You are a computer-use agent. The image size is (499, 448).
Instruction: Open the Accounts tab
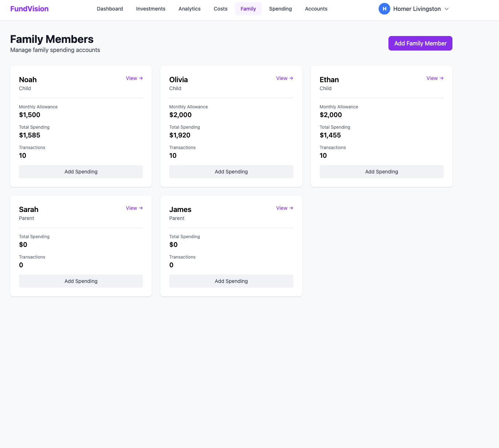[316, 9]
